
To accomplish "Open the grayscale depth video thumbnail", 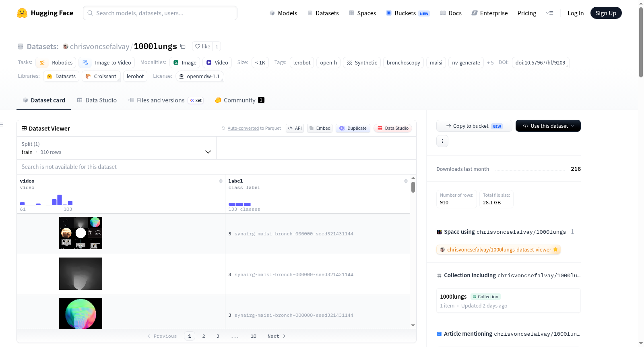I will pyautogui.click(x=80, y=274).
